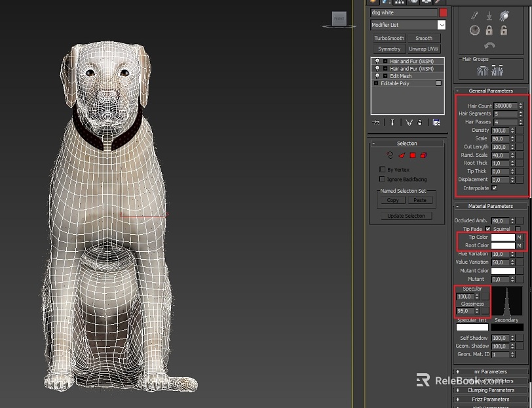Click Paste under Named Selection Set
532x408 pixels.
click(420, 200)
